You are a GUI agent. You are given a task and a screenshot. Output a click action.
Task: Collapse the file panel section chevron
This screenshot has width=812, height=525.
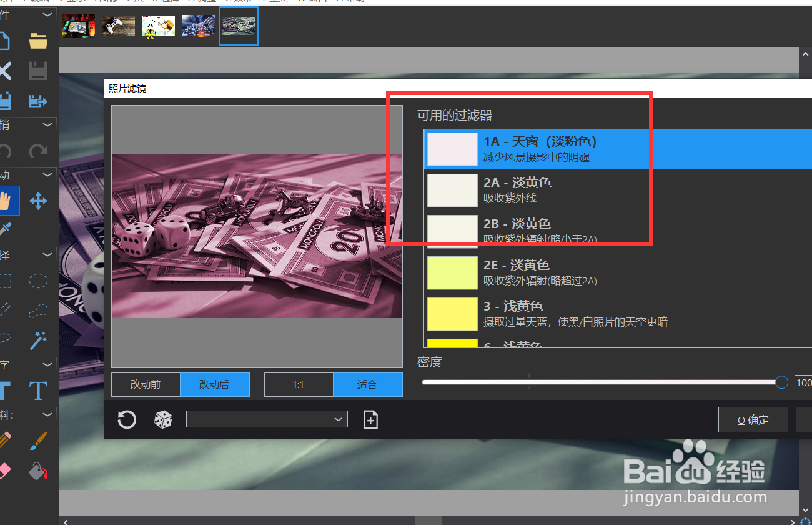(47, 14)
